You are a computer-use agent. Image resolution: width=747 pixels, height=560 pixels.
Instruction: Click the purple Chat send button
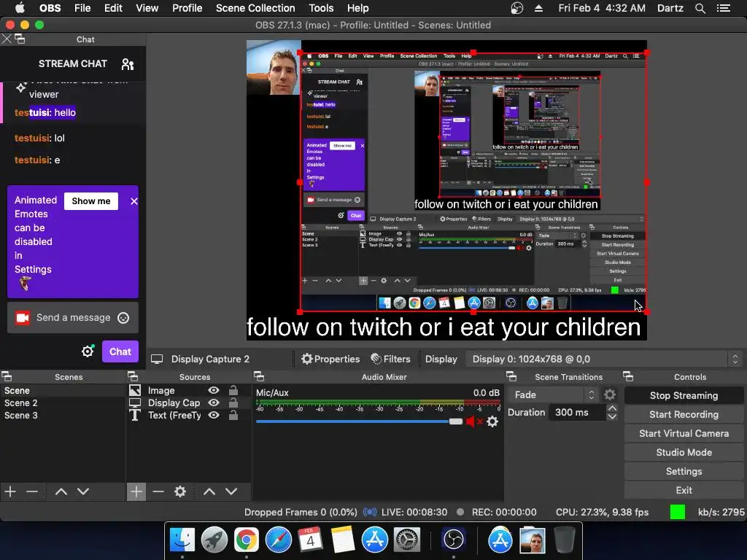[120, 352]
